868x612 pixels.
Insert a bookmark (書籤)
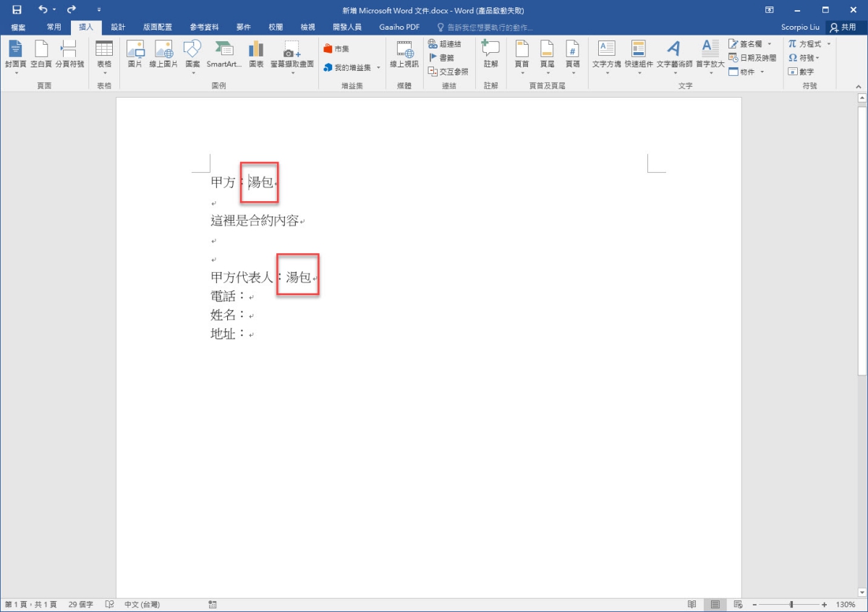[442, 58]
